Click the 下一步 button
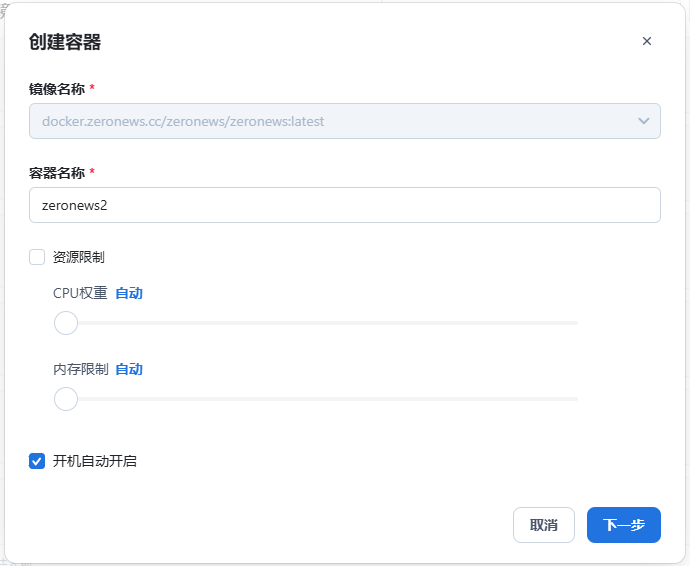Viewport: 690px width, 566px height. 624,525
